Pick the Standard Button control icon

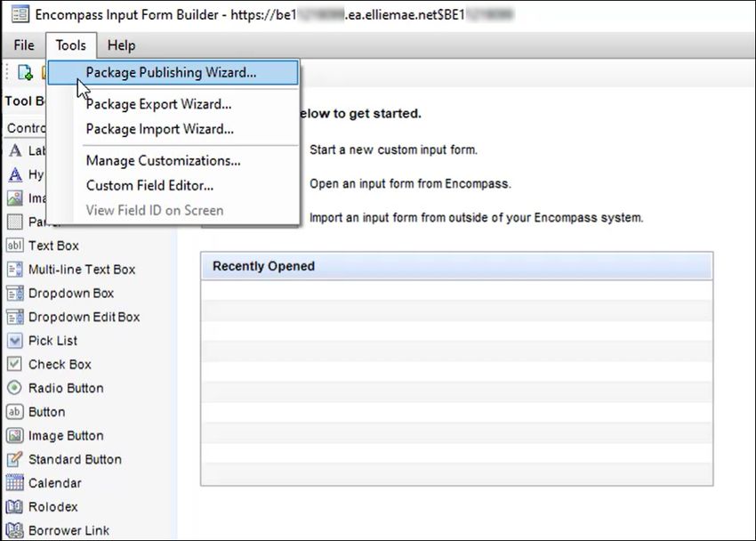point(15,459)
